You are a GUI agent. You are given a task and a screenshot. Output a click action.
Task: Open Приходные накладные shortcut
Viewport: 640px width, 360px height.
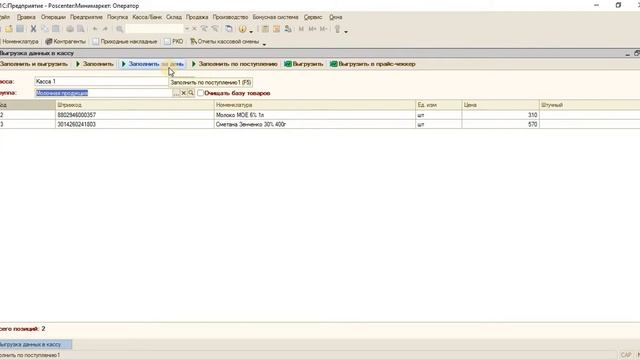pos(124,42)
